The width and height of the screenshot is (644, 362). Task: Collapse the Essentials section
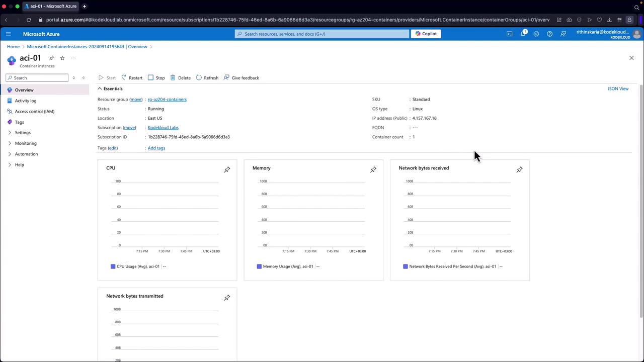click(100, 88)
